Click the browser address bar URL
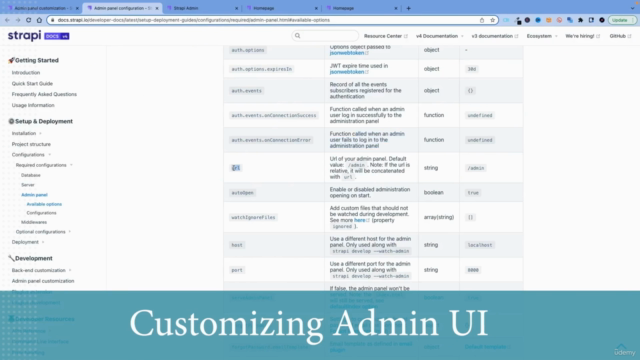 coord(193,20)
